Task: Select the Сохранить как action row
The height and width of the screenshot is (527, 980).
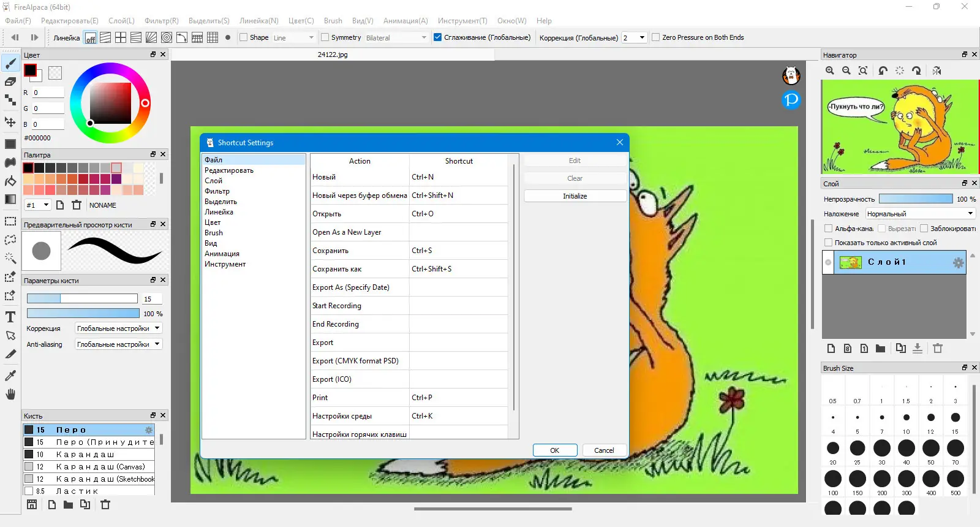Action: [409, 269]
